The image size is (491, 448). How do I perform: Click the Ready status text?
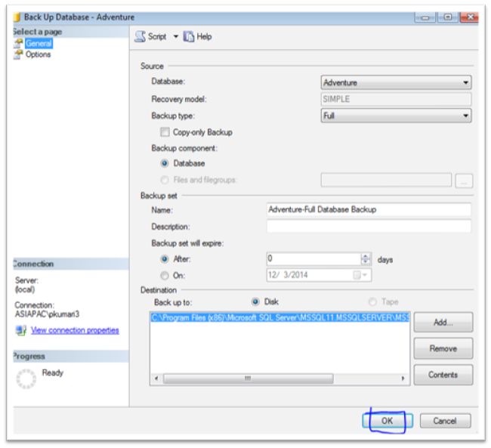[53, 372]
